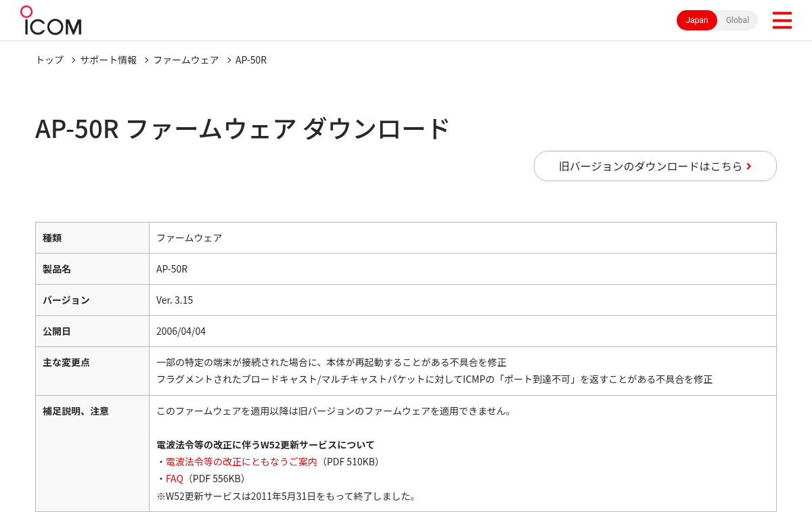Select the このファームウェアを適用以降は notice text
Image resolution: width=812 pixels, height=512 pixels.
tap(336, 411)
